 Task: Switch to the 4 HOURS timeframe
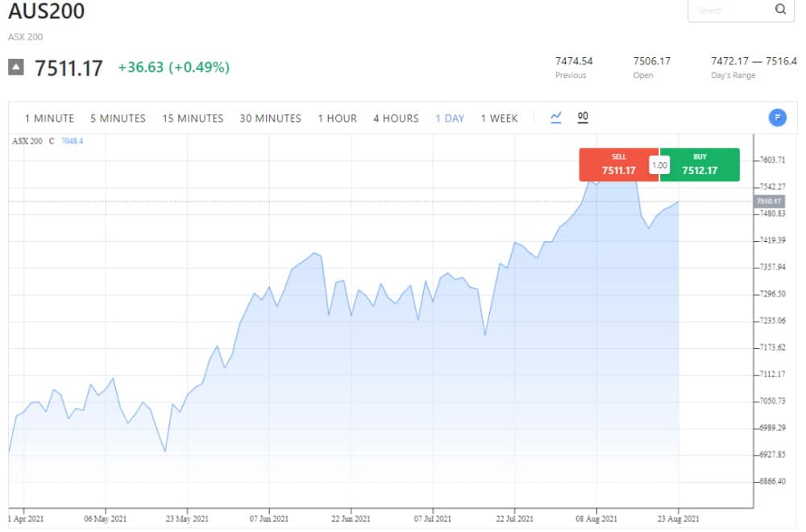click(396, 118)
